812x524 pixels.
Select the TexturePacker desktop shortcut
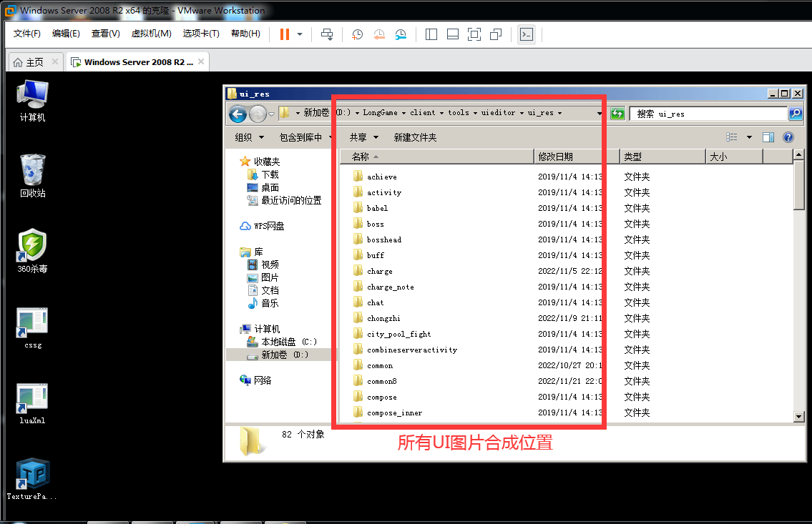[32, 478]
